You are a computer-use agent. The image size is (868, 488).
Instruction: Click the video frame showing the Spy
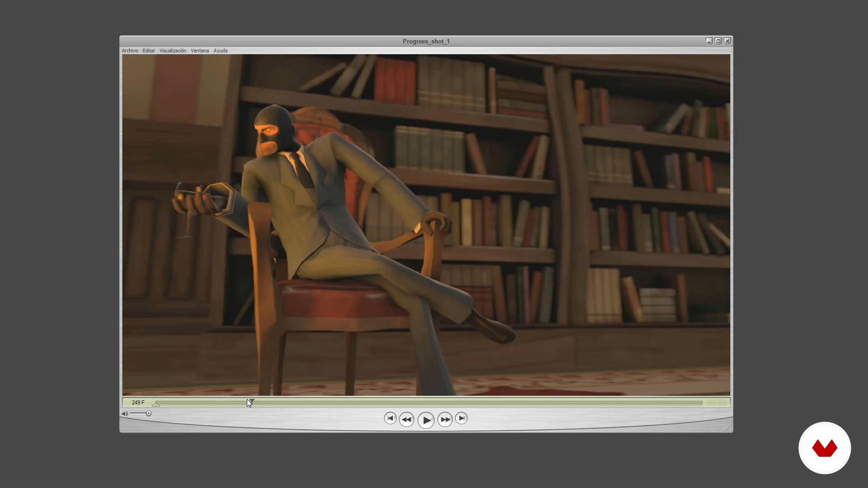pos(426,225)
